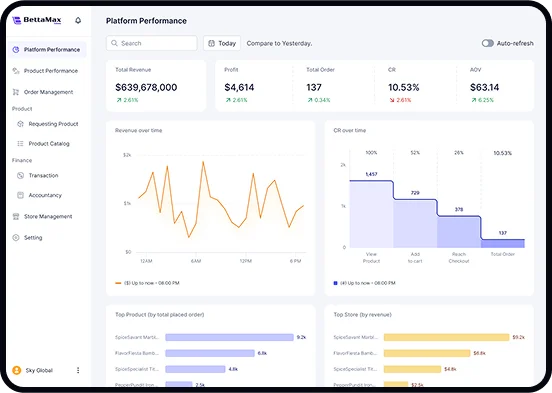Click the Transaction icon in Finance
Image resolution: width=552 pixels, height=393 pixels.
tap(20, 175)
